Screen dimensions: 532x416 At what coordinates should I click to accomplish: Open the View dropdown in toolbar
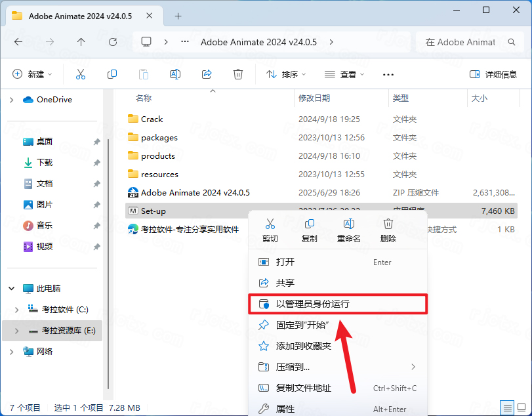point(345,74)
